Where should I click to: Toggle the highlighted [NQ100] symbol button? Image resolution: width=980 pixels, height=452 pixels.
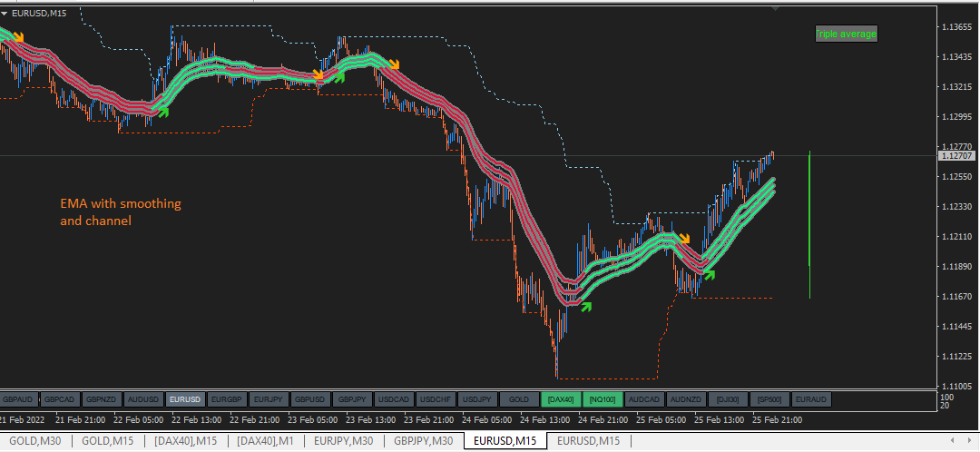click(603, 399)
